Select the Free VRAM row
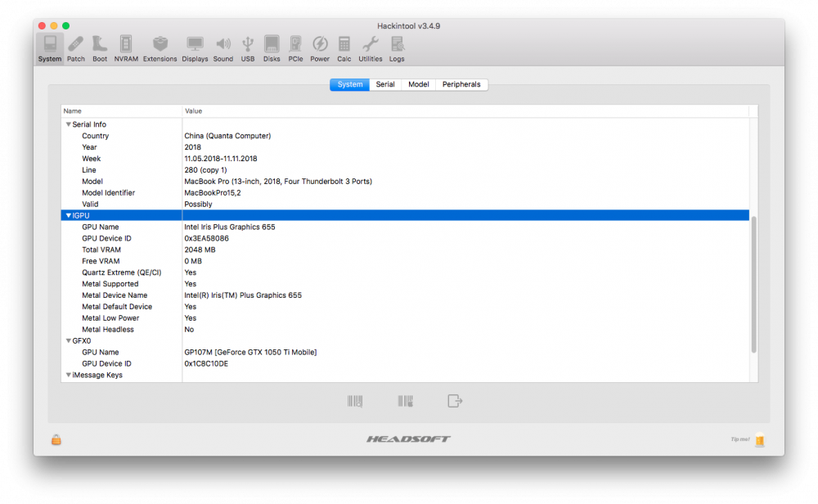The height and width of the screenshot is (504, 818). tap(405, 261)
